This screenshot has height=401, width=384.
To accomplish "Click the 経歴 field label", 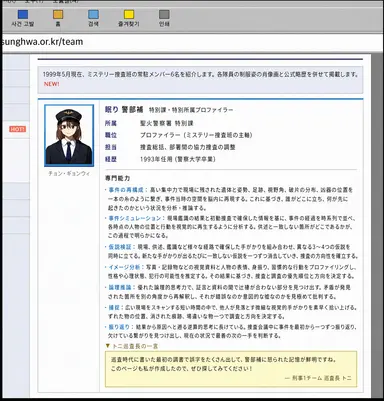I will 111,159.
